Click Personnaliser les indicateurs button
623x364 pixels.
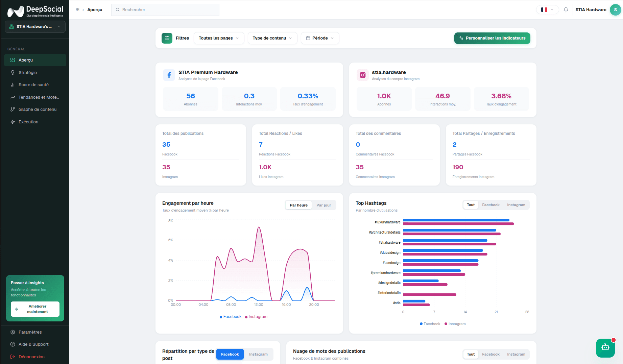[492, 38]
